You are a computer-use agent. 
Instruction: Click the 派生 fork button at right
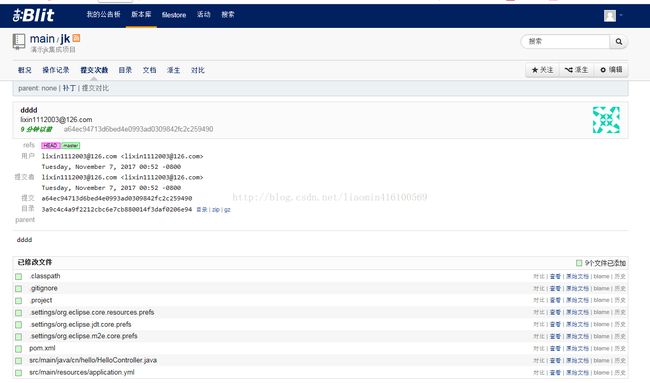coord(576,70)
